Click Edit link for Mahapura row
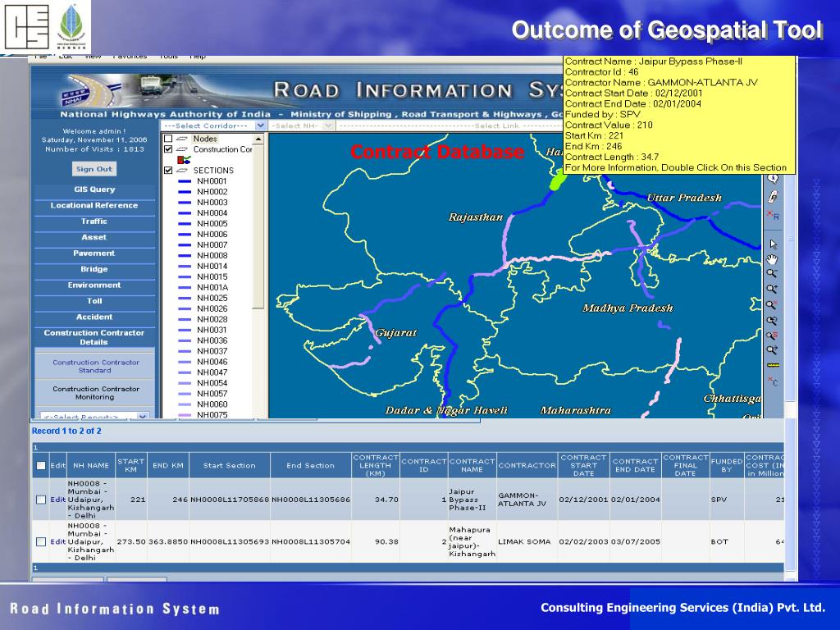Screen dimensions: 840x630 pos(57,541)
